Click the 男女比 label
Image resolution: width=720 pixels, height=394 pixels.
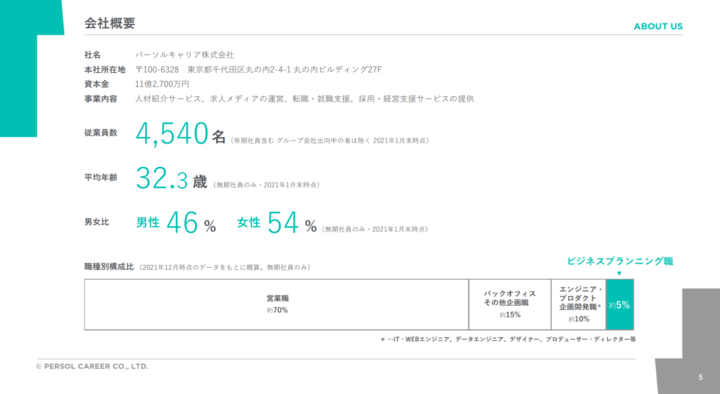click(96, 222)
